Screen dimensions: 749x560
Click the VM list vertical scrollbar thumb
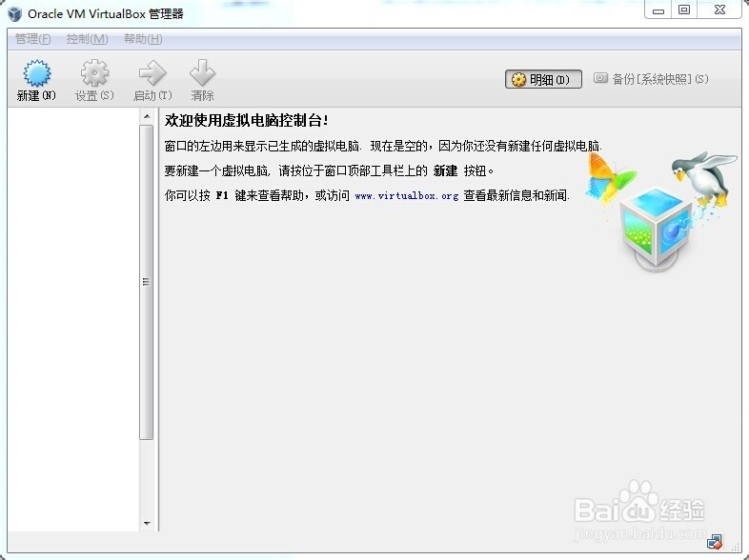tap(147, 282)
